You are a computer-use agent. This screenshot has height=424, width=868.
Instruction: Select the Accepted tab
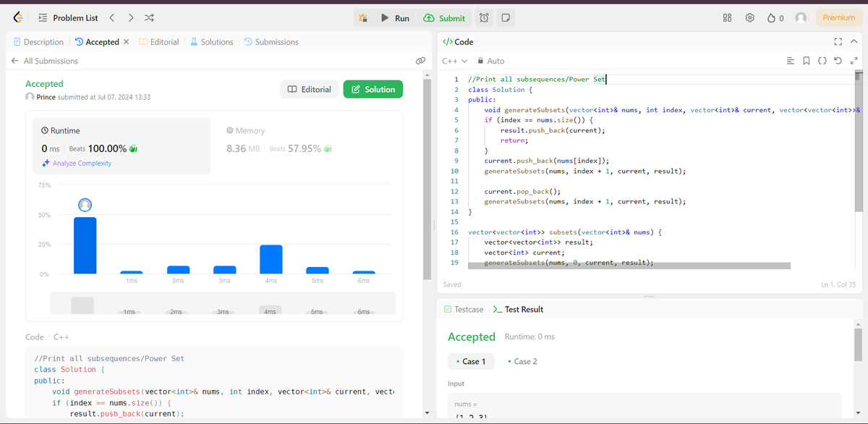97,42
